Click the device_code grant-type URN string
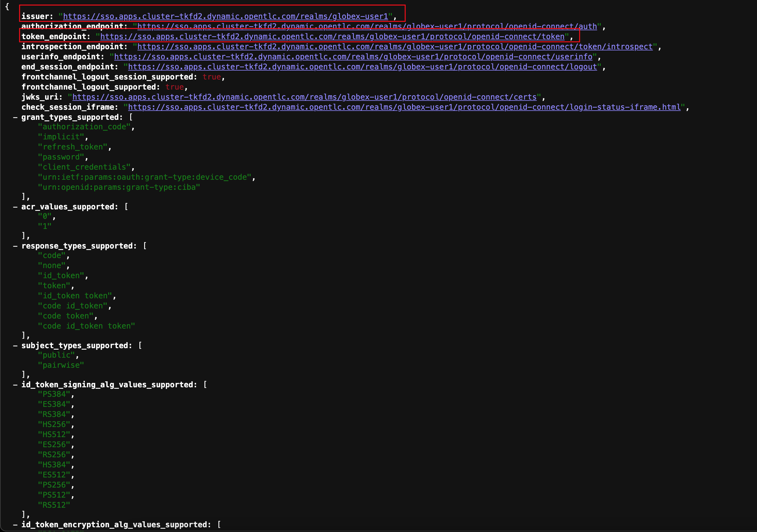 pos(144,177)
